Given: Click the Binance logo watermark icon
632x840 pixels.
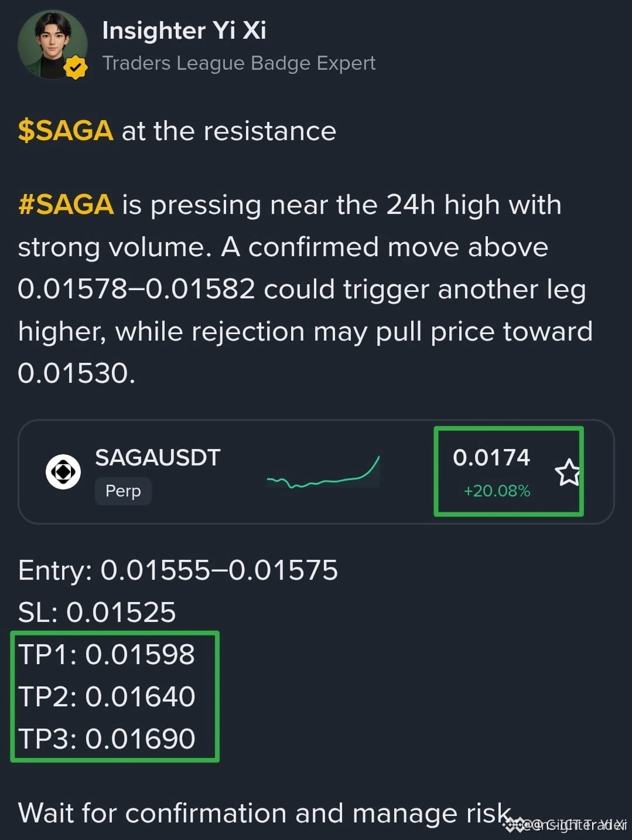Looking at the screenshot, I should (x=514, y=825).
